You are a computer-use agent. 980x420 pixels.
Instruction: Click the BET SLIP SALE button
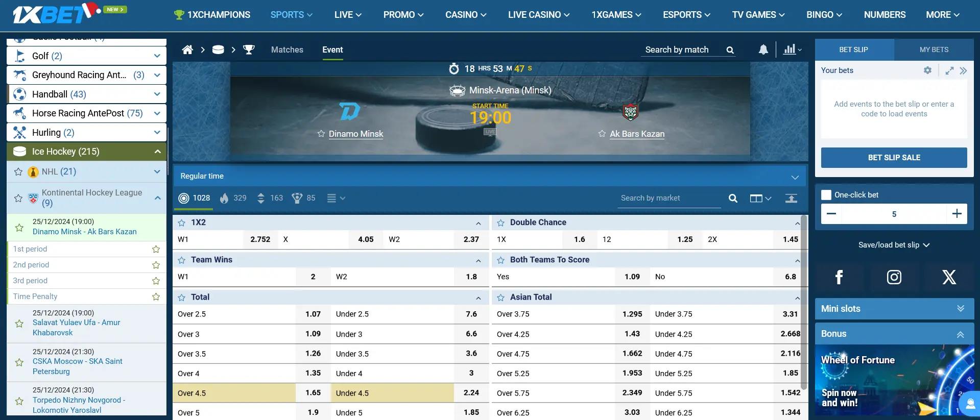(894, 158)
